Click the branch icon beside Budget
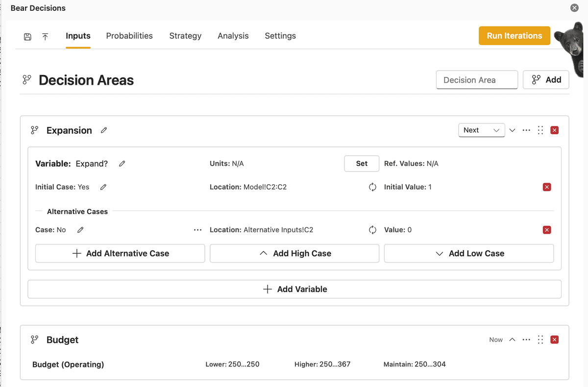 (x=34, y=339)
